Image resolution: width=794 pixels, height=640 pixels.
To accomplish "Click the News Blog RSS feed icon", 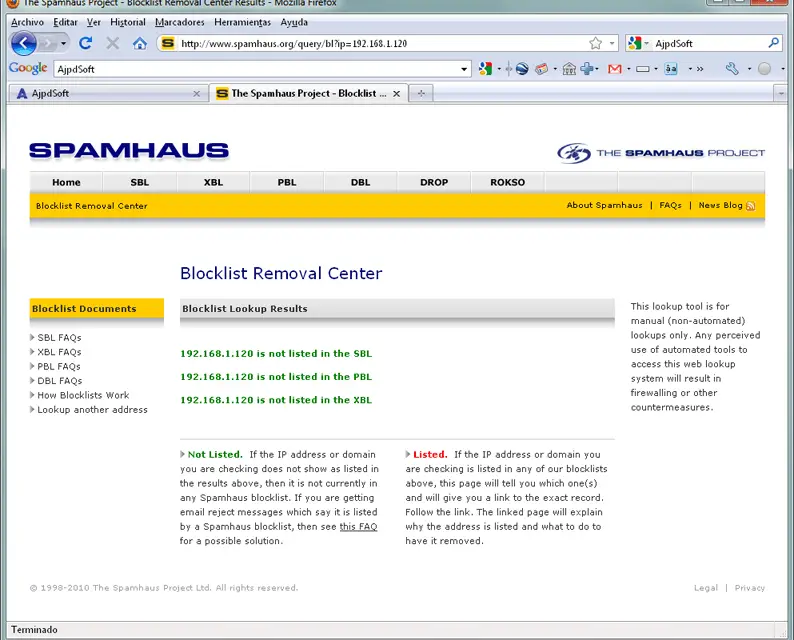I will (x=751, y=206).
